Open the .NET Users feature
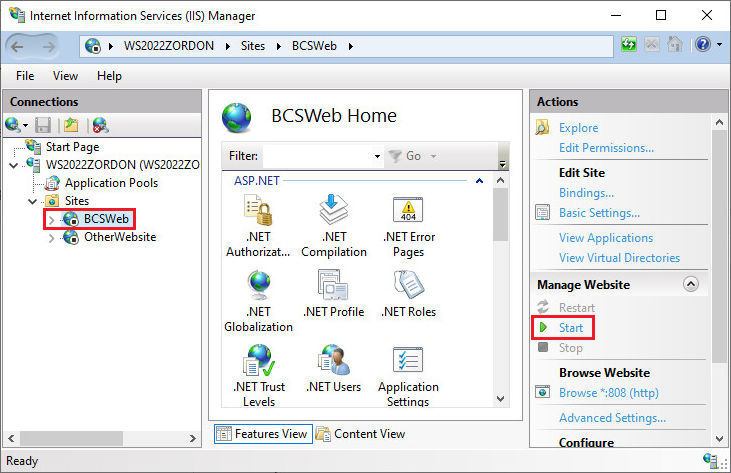The image size is (731, 473). [x=333, y=362]
